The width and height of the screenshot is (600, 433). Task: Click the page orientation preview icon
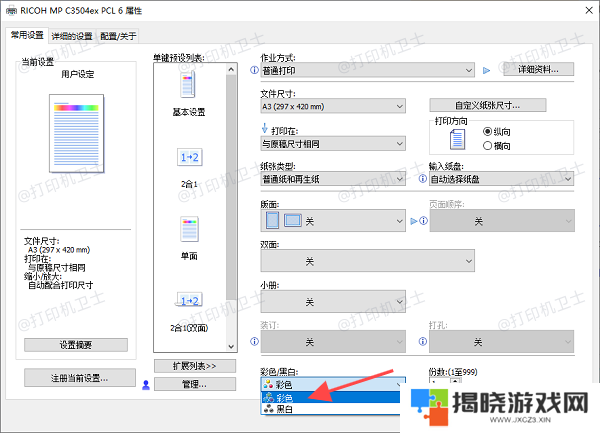[457, 139]
